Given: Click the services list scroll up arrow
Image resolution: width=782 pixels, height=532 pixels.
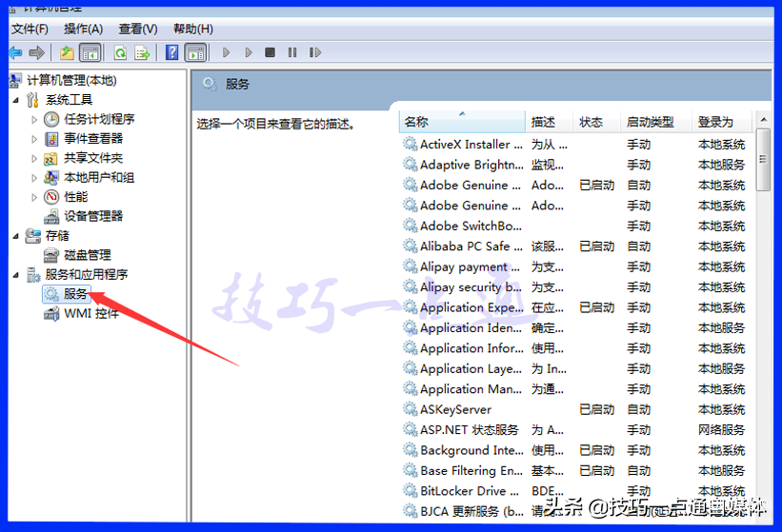Looking at the screenshot, I should point(763,120).
